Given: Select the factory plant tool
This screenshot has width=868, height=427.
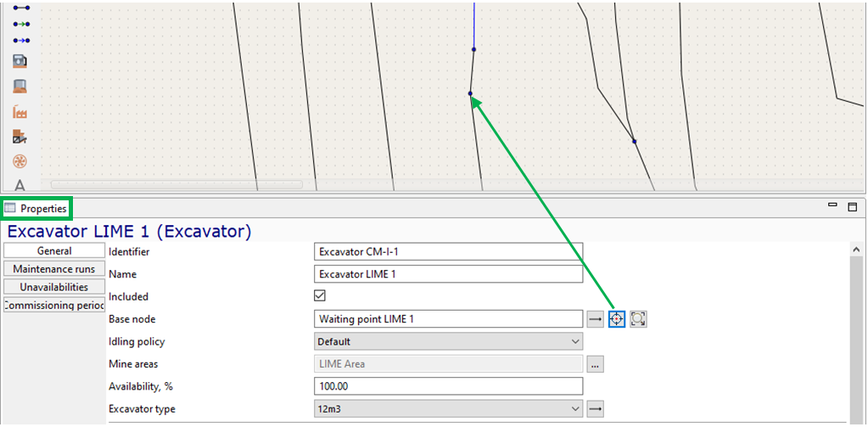Looking at the screenshot, I should (x=20, y=111).
